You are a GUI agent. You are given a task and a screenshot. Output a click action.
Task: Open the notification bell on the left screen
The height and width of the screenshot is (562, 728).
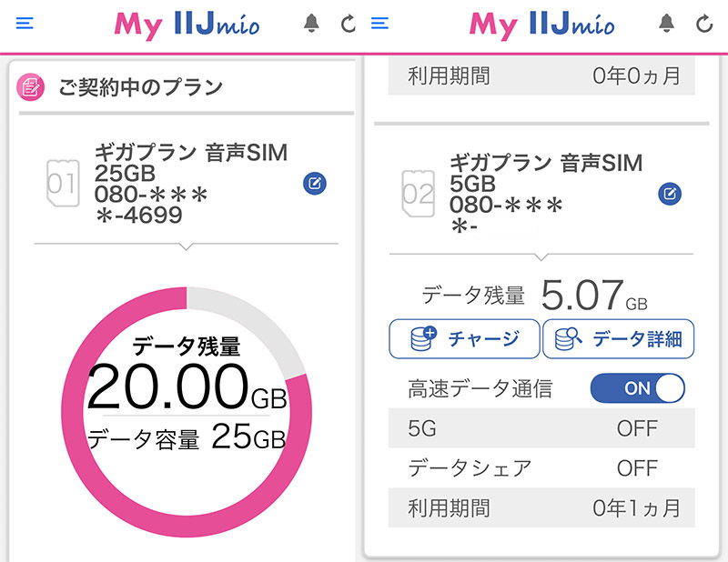point(309,24)
